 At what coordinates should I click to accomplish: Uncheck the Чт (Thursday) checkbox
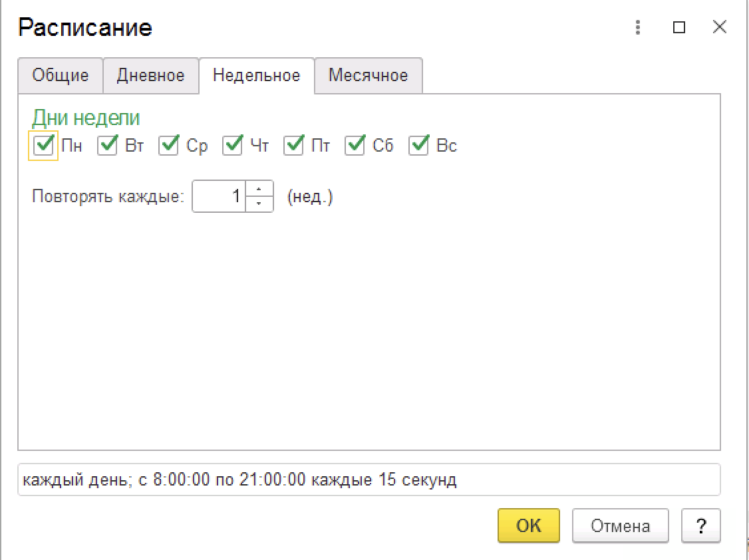point(232,146)
